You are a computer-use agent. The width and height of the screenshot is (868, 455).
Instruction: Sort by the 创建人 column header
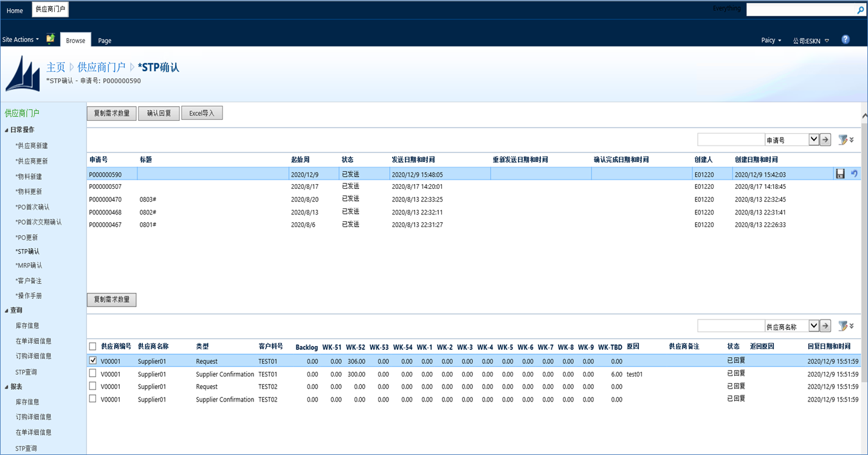(703, 160)
